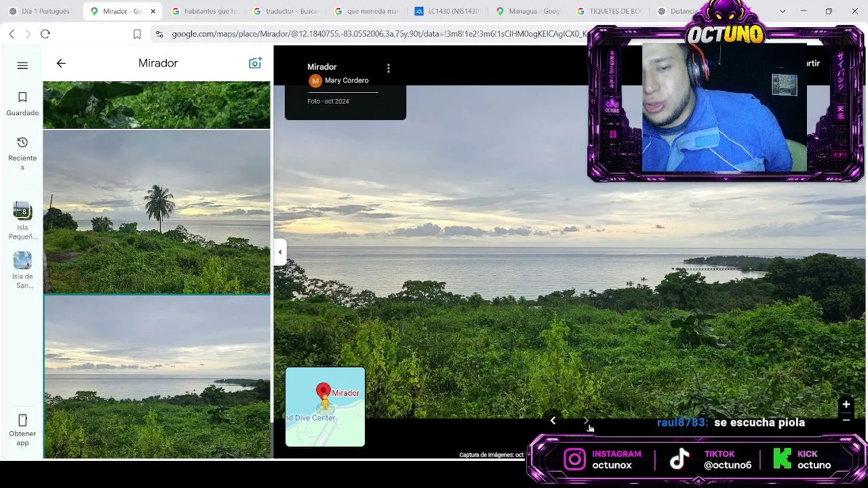This screenshot has width=868, height=488.
Task: Open the Isla Pequeñ... recent place
Action: point(22,221)
